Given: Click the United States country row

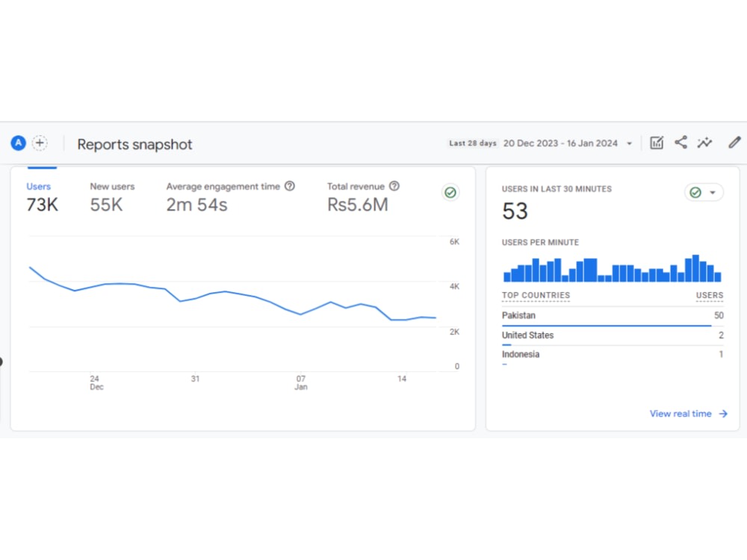Looking at the screenshot, I should pyautogui.click(x=613, y=336).
